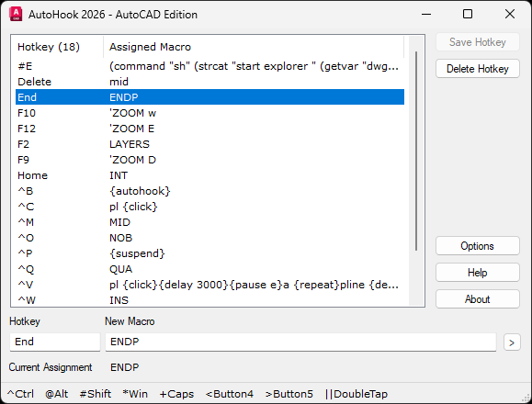Minimize the AutoHook window

tap(426, 14)
